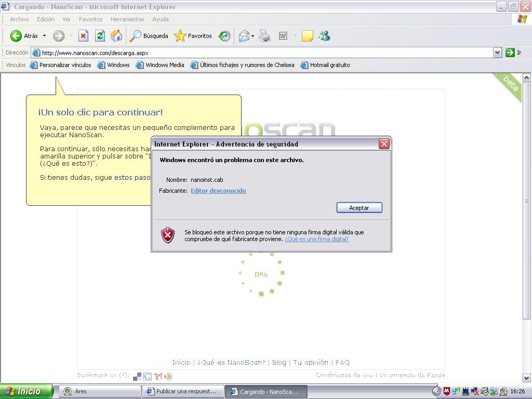Viewport: 532px width, 399px height.
Task: Open the Archivo menu
Action: (19, 19)
